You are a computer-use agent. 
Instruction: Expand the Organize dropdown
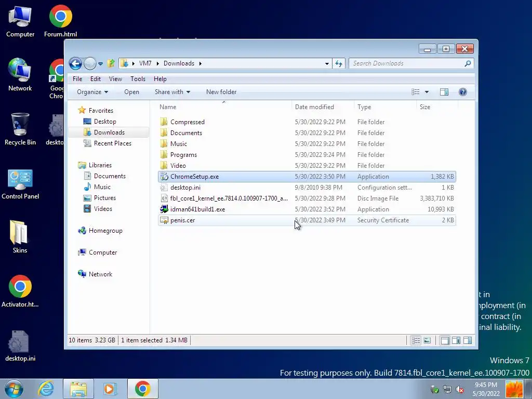tap(92, 92)
